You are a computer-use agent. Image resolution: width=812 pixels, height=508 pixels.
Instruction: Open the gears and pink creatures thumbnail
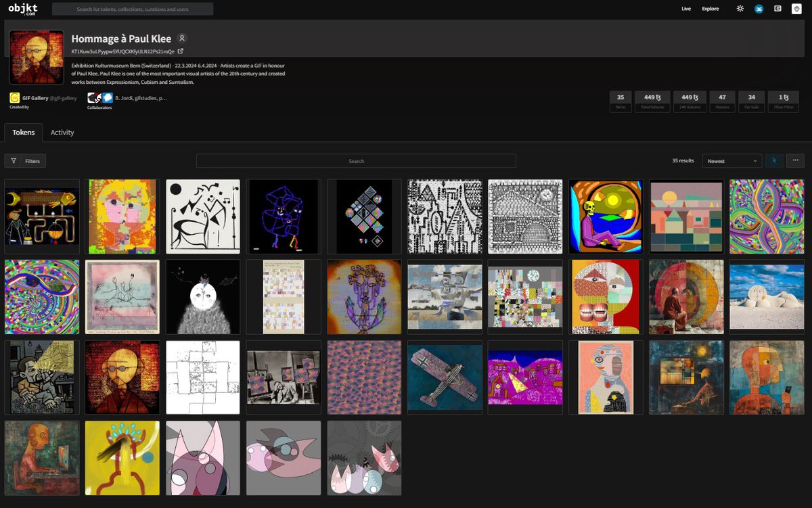pyautogui.click(x=364, y=458)
